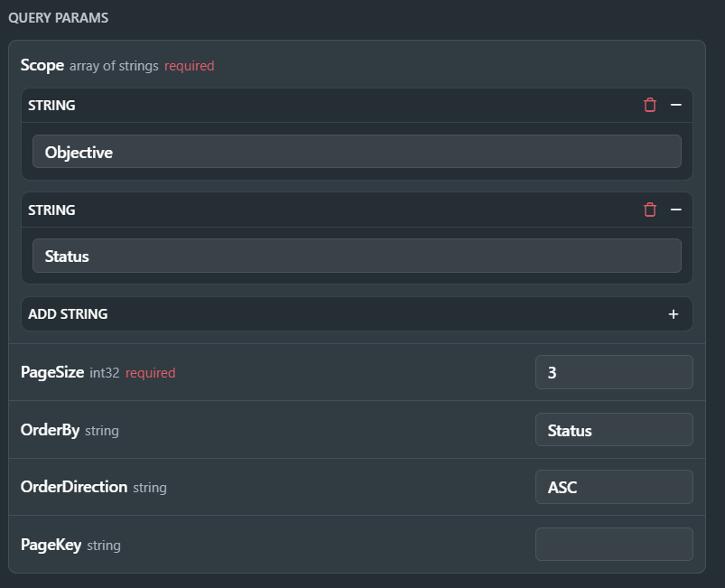Viewport: 725px width, 588px height.
Task: Focus the OrderDirection ASC field
Action: coord(614,487)
